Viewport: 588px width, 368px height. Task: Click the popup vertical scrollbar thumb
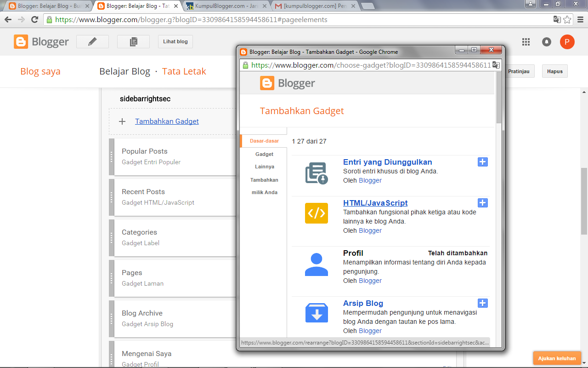coord(499,98)
